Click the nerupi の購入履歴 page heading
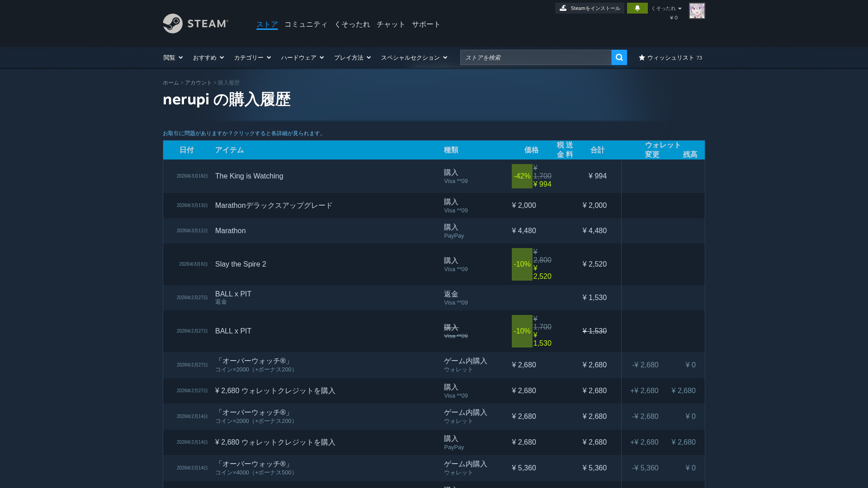 coord(226,99)
